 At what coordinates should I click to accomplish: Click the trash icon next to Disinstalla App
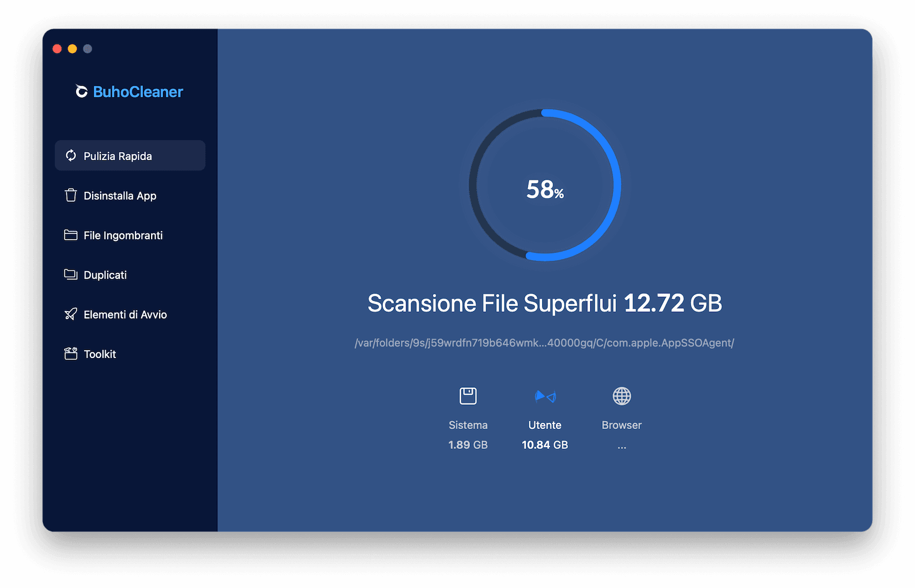click(70, 195)
